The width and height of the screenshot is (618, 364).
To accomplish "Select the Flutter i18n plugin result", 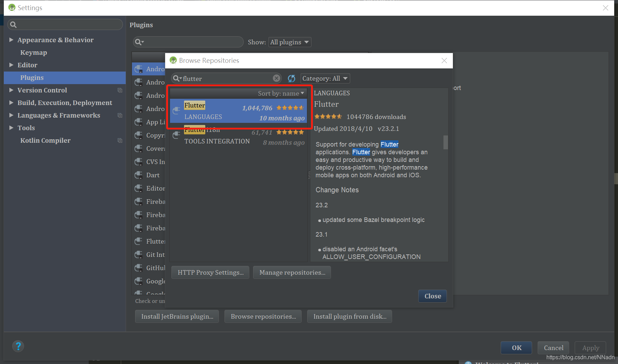I will pyautogui.click(x=238, y=135).
